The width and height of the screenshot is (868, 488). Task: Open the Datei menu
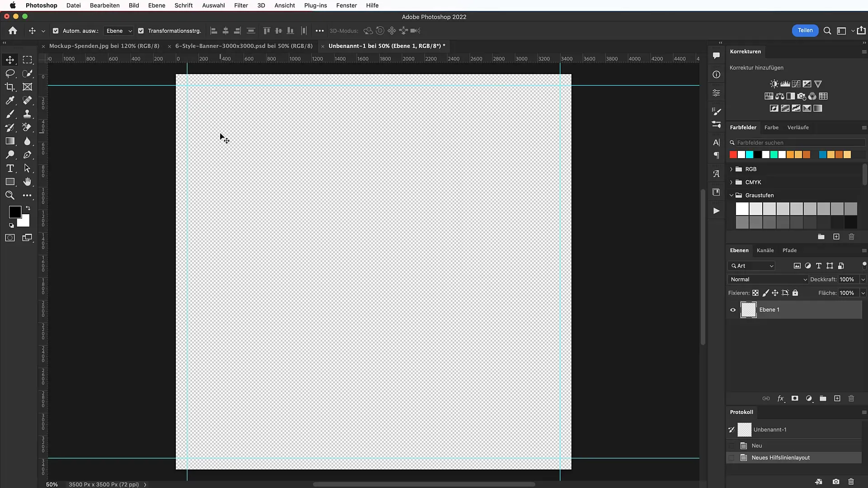[73, 5]
